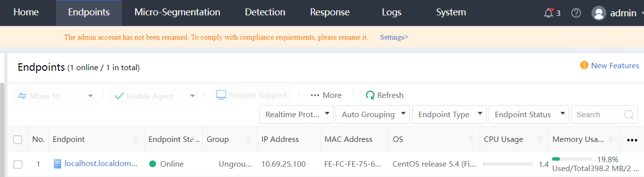The height and width of the screenshot is (177, 644).
Task: Click the search magnifier icon
Action: (629, 115)
